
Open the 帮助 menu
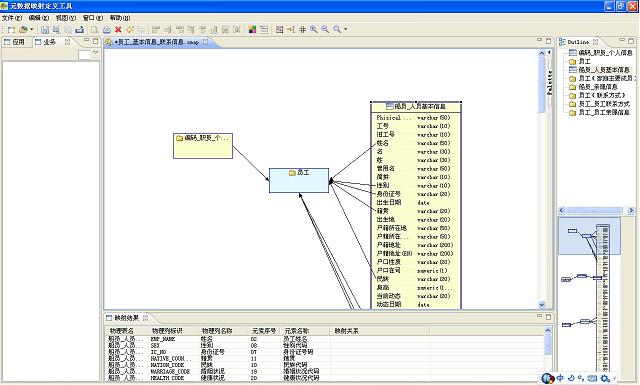(x=120, y=18)
